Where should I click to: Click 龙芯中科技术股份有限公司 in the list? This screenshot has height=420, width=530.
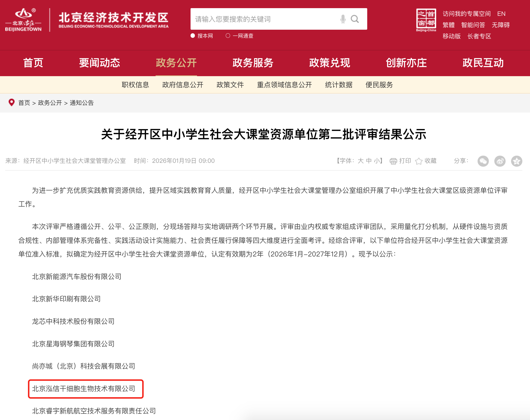tap(73, 321)
